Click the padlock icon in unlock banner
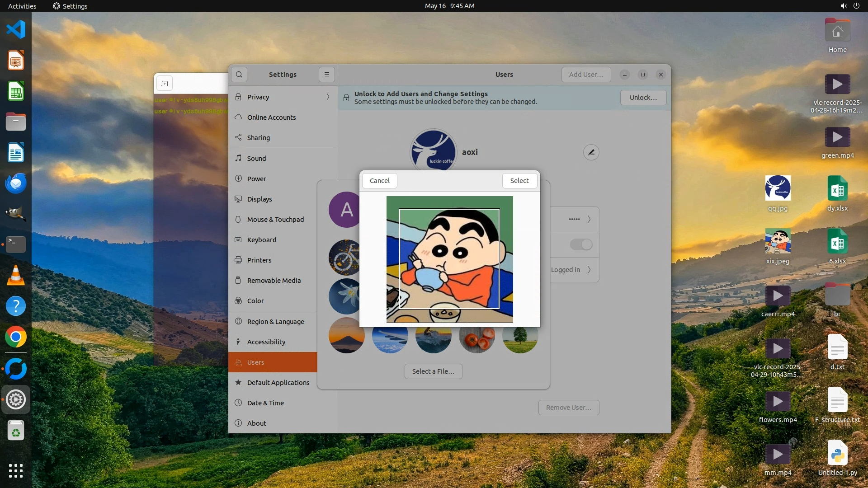The width and height of the screenshot is (868, 488). [346, 98]
